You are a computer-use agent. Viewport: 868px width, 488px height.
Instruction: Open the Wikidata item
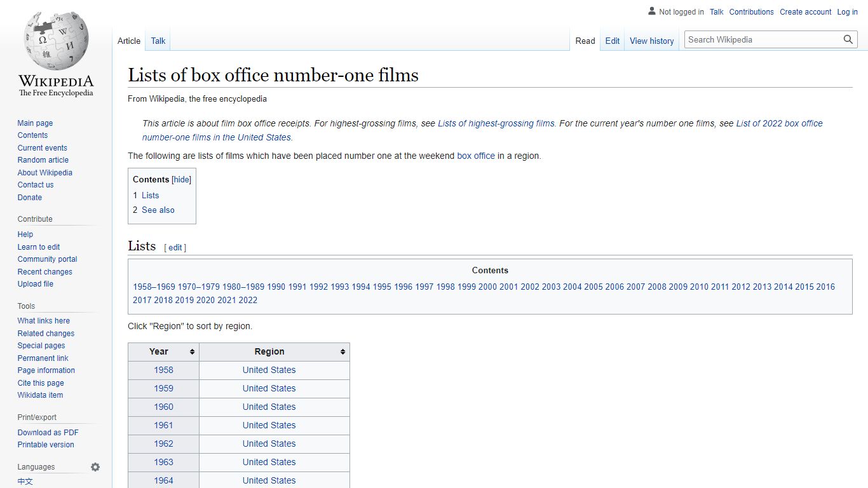pyautogui.click(x=40, y=395)
